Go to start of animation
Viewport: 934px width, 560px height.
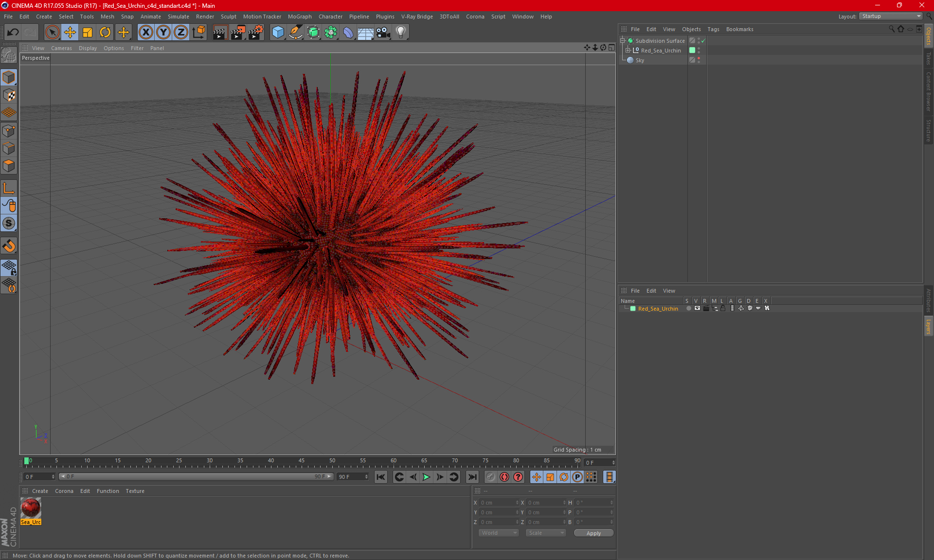point(380,477)
